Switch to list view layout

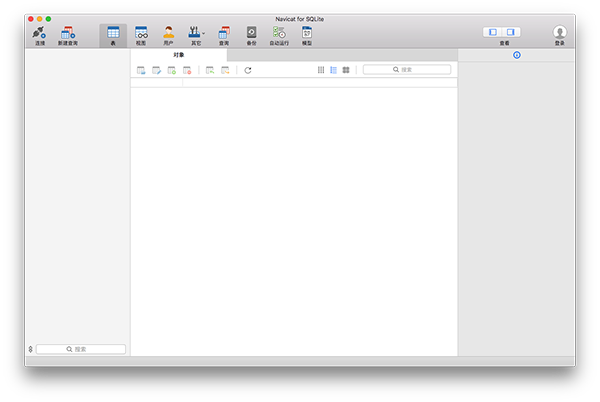(x=321, y=70)
